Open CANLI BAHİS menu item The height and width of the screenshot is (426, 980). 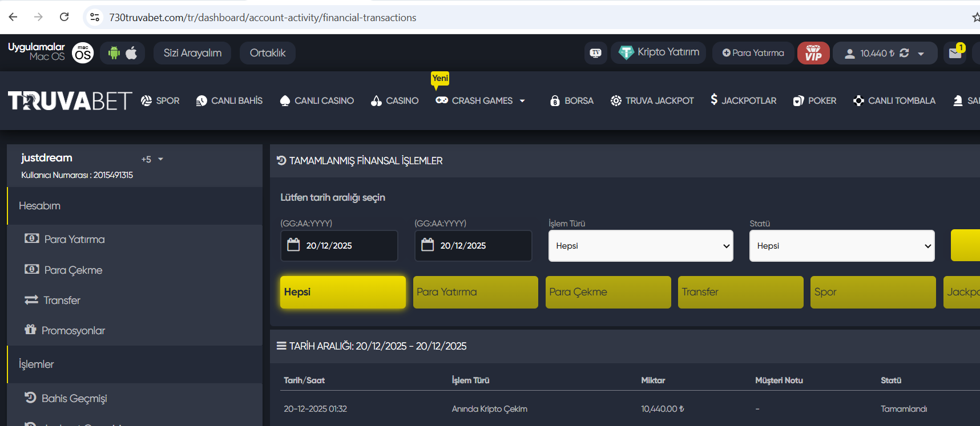(229, 100)
